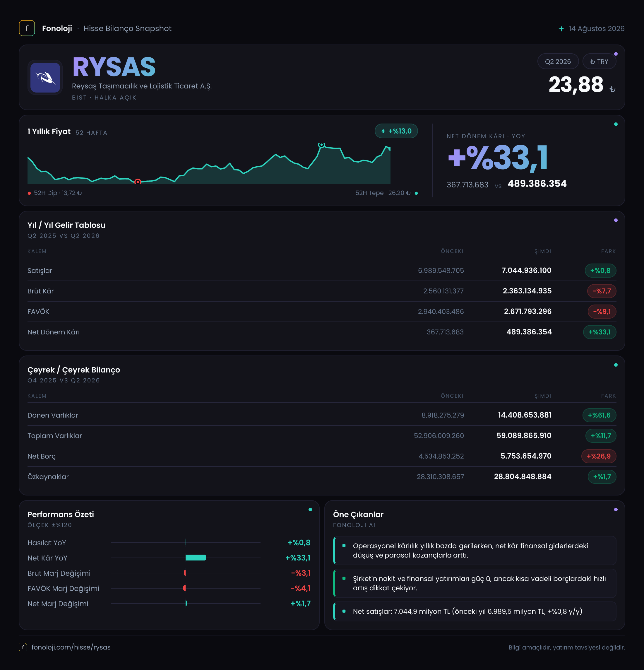
Task: Click the small Fonoloji icon in footer
Action: [x=23, y=647]
